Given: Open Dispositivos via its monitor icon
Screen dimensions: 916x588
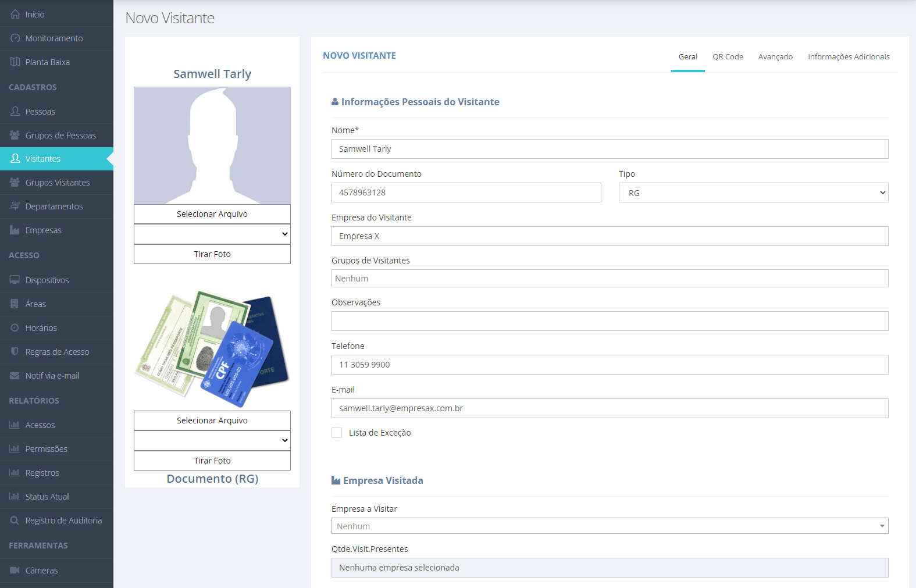Looking at the screenshot, I should tap(15, 280).
